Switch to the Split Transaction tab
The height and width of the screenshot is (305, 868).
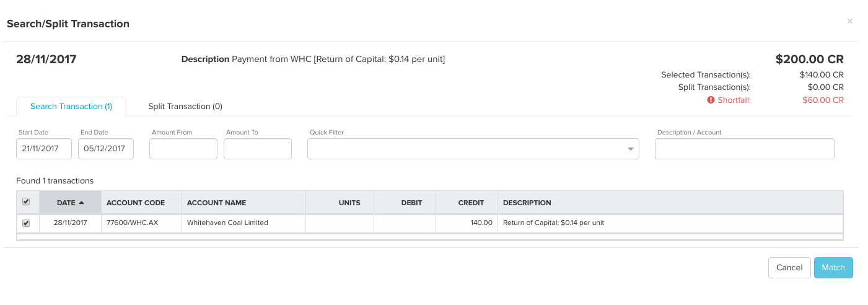pyautogui.click(x=185, y=107)
